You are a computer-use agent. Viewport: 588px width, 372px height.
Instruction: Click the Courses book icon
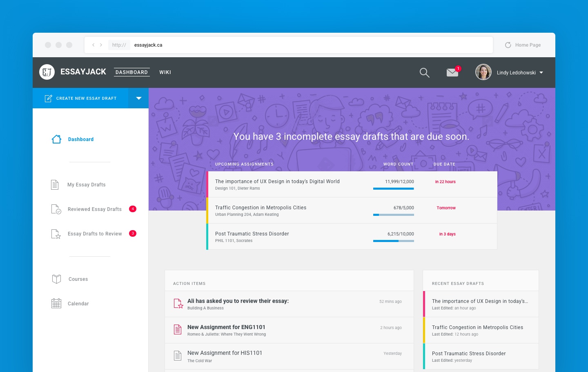(56, 279)
